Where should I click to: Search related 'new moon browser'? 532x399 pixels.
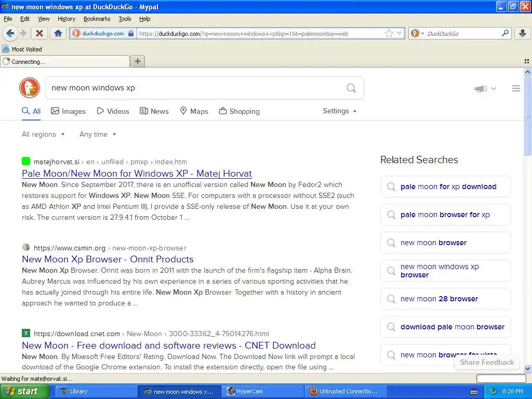(x=445, y=243)
